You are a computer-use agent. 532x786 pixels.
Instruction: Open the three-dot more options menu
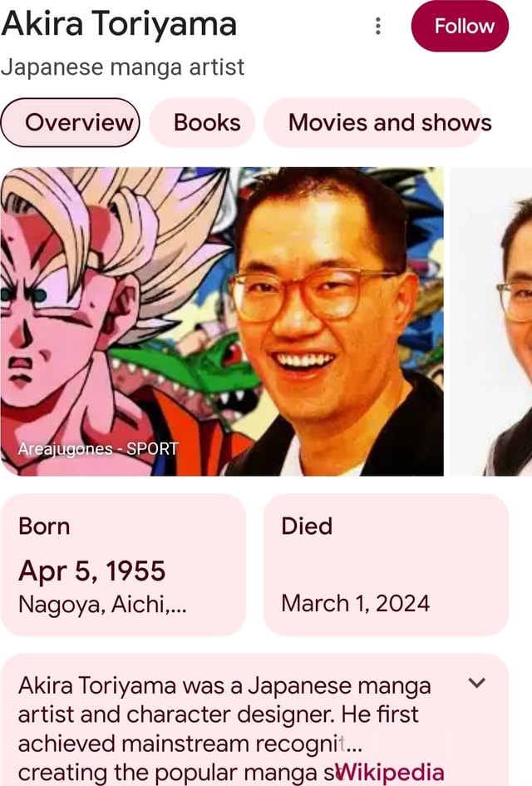(378, 26)
